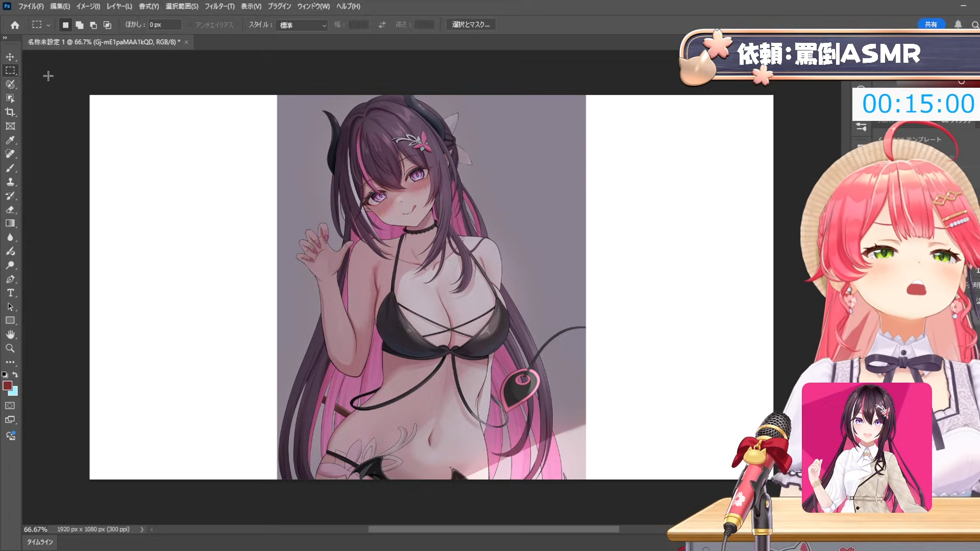
Task: Select the Horizontal Type tool
Action: pyautogui.click(x=10, y=293)
